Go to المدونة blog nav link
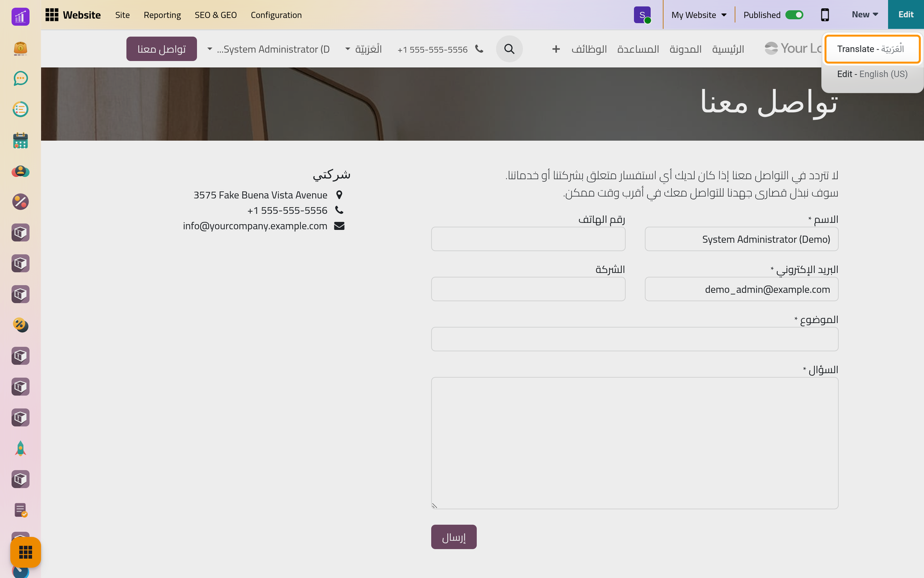This screenshot has width=924, height=578. coord(685,49)
